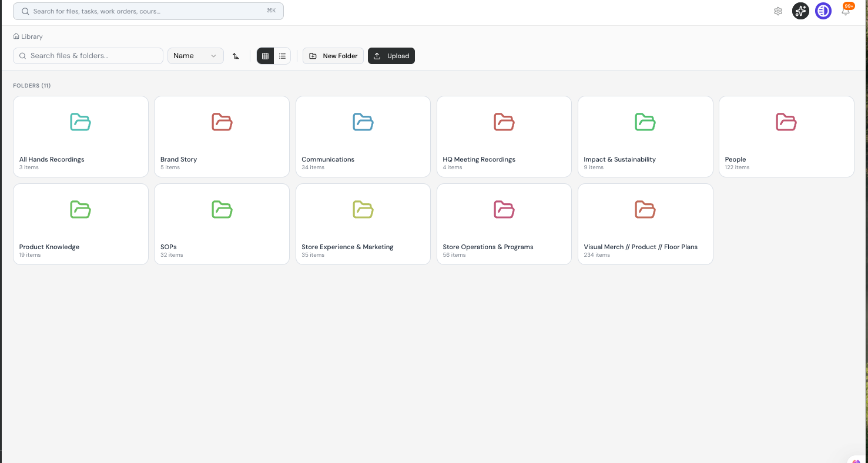Viewport: 868px width, 463px height.
Task: Focus the global search for files and tasks field
Action: click(x=148, y=11)
